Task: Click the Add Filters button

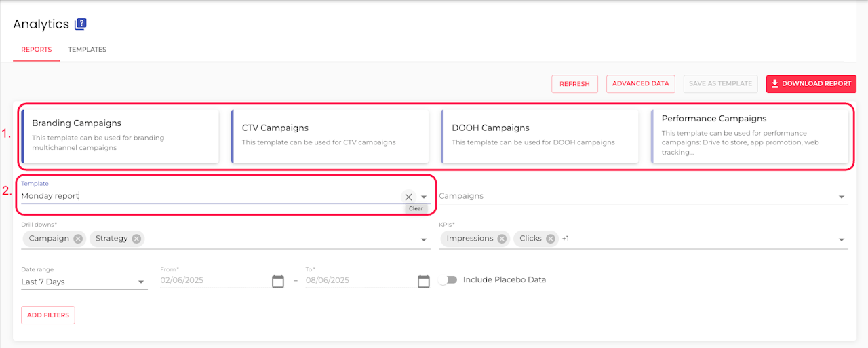Action: click(x=48, y=315)
